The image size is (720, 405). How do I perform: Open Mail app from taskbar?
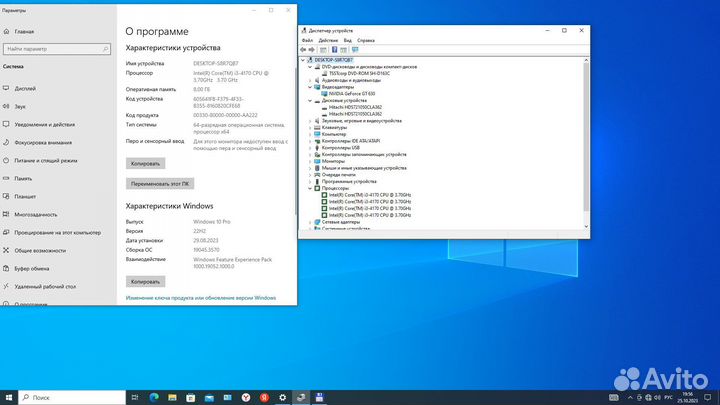(x=209, y=398)
